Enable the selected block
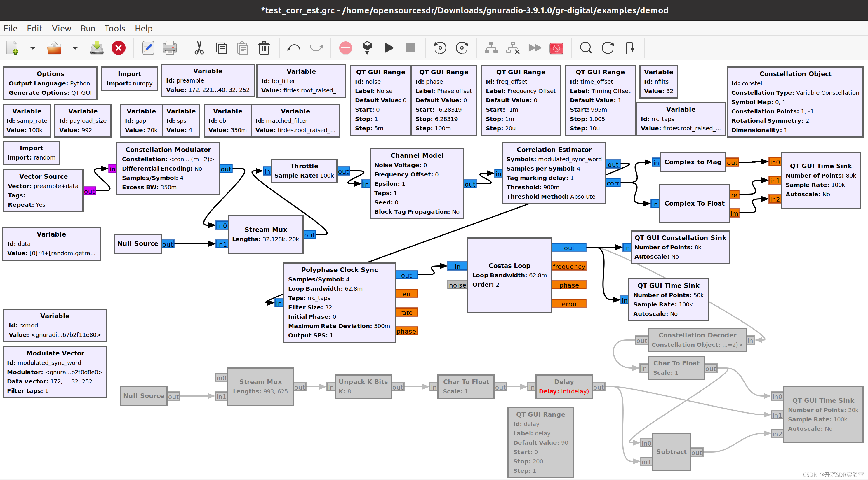868x480 pixels. tap(491, 48)
